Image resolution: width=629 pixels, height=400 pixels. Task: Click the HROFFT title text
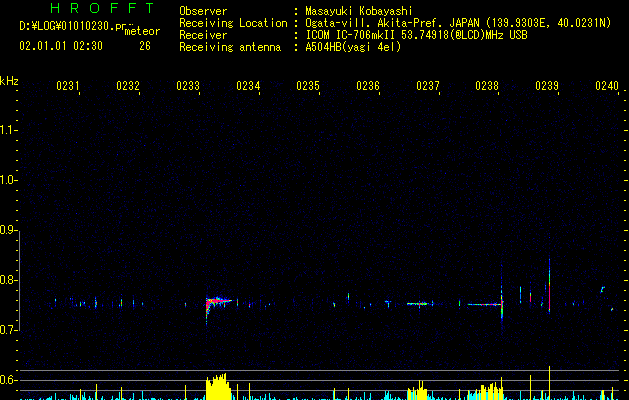(102, 8)
